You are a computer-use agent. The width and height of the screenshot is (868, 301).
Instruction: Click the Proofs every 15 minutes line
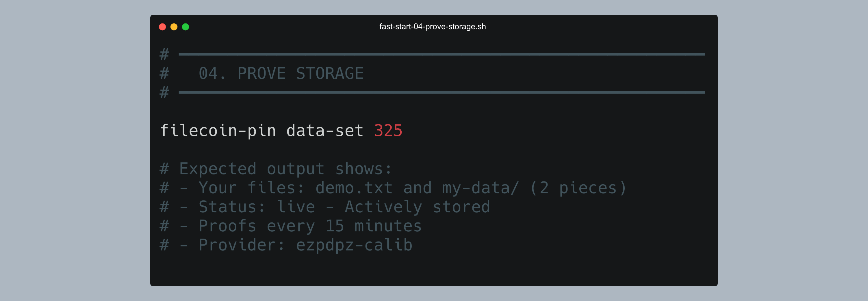click(310, 226)
